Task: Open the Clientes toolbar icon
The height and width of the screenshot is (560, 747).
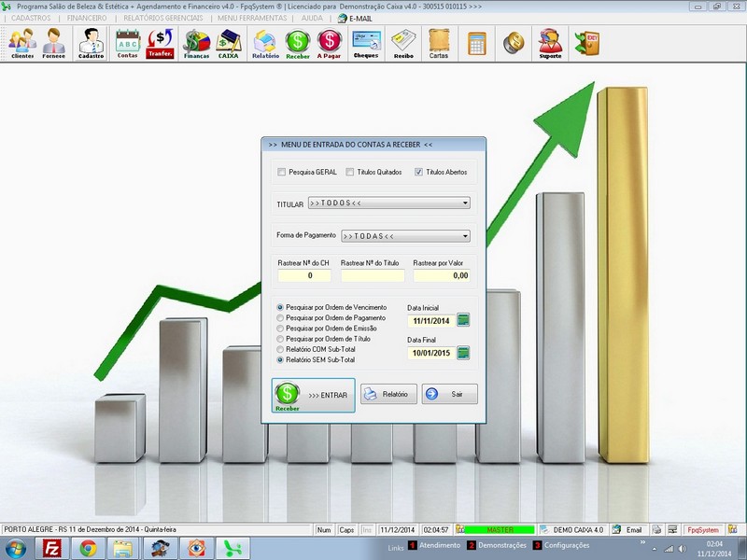Action: tap(22, 43)
